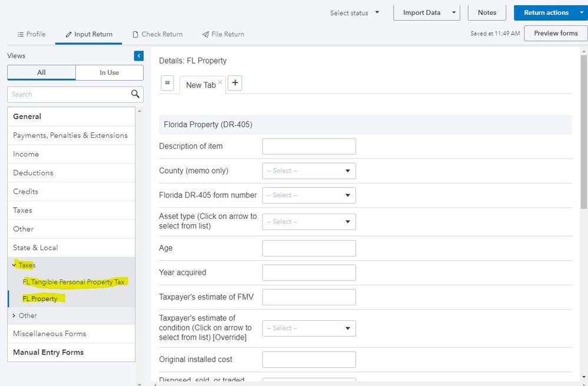Screen dimensions: 588x386
Task: Open the Select status dropdown
Action: click(x=354, y=13)
